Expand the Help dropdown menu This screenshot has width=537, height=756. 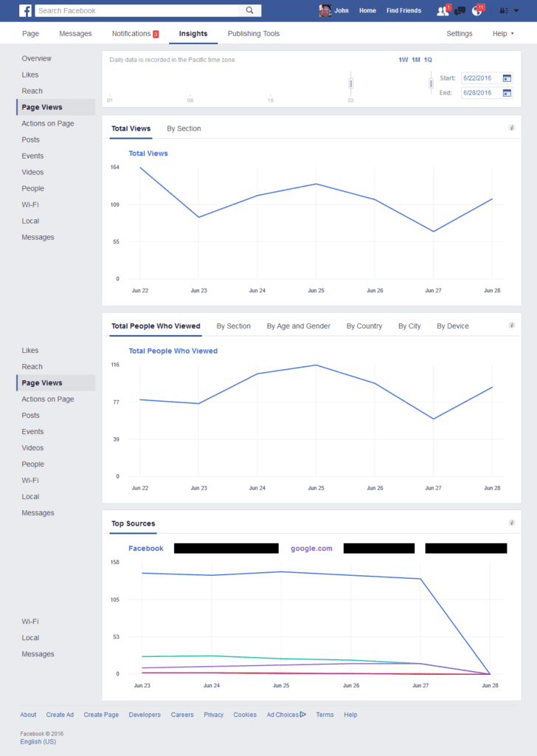tap(504, 34)
